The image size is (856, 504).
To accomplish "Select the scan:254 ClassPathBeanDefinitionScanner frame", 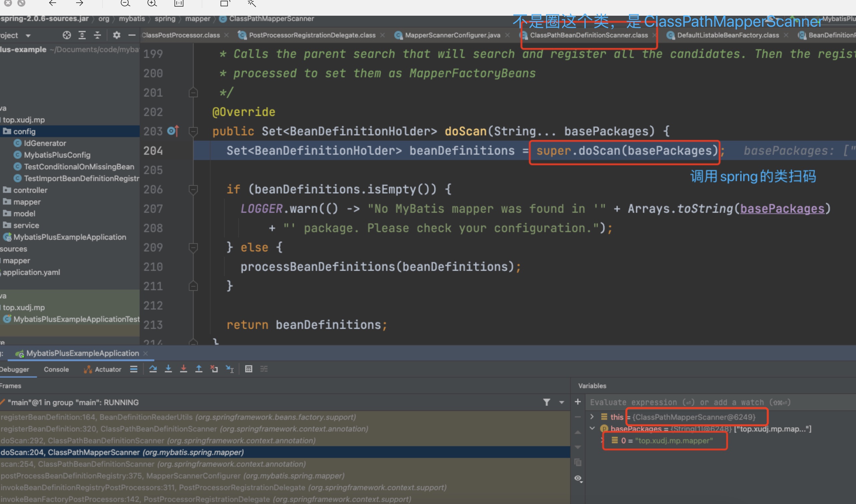I will [x=285, y=464].
